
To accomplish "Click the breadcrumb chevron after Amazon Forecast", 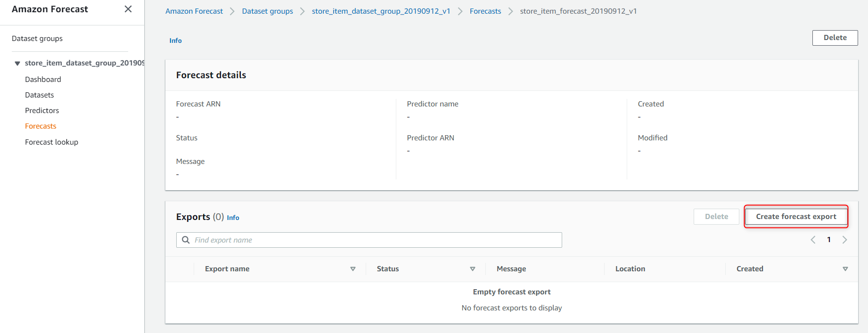I will [232, 11].
